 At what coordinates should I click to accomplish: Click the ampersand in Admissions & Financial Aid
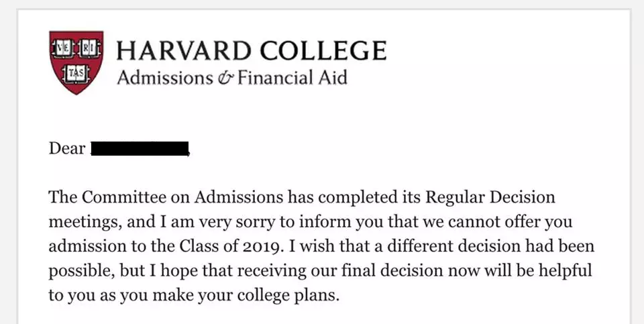225,78
